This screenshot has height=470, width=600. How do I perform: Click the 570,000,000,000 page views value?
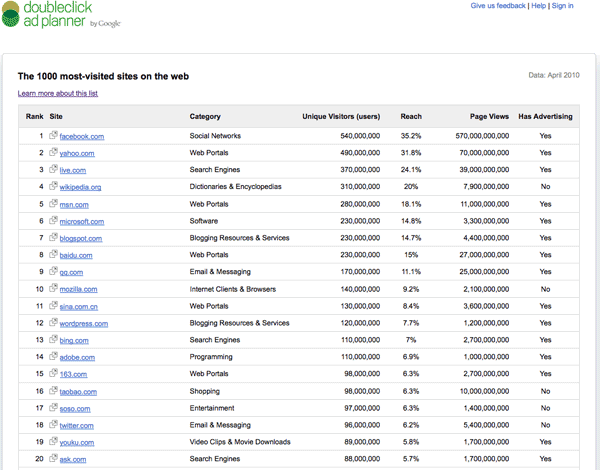(482, 135)
